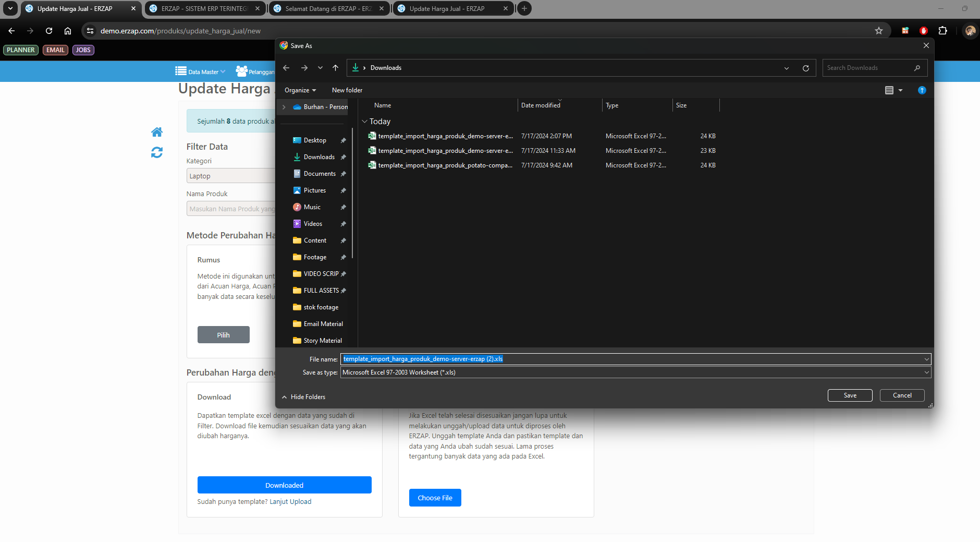This screenshot has width=980, height=542.
Task: Bookmark this page with star icon
Action: (879, 31)
